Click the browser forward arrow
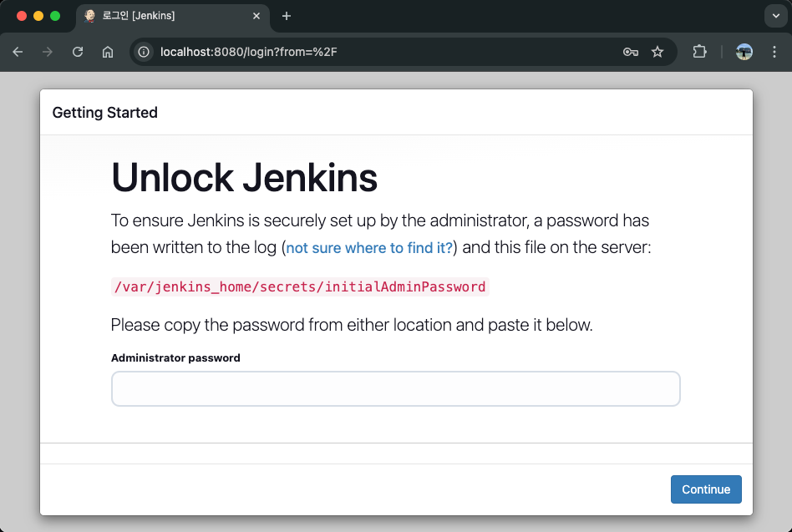 pyautogui.click(x=48, y=52)
